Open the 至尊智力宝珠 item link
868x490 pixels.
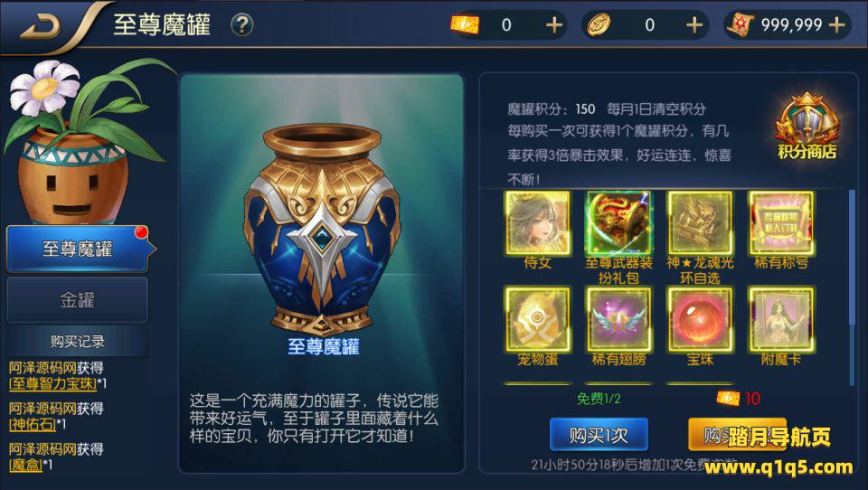pos(52,383)
